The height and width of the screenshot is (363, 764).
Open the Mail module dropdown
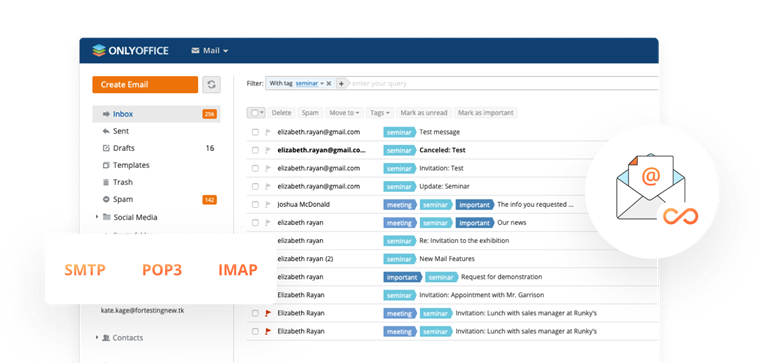coord(210,51)
